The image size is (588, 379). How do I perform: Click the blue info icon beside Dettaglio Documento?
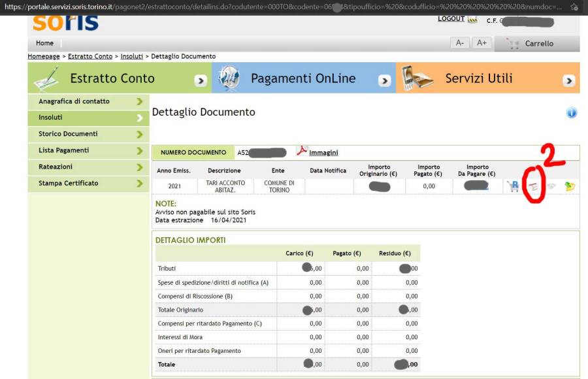[x=572, y=113]
